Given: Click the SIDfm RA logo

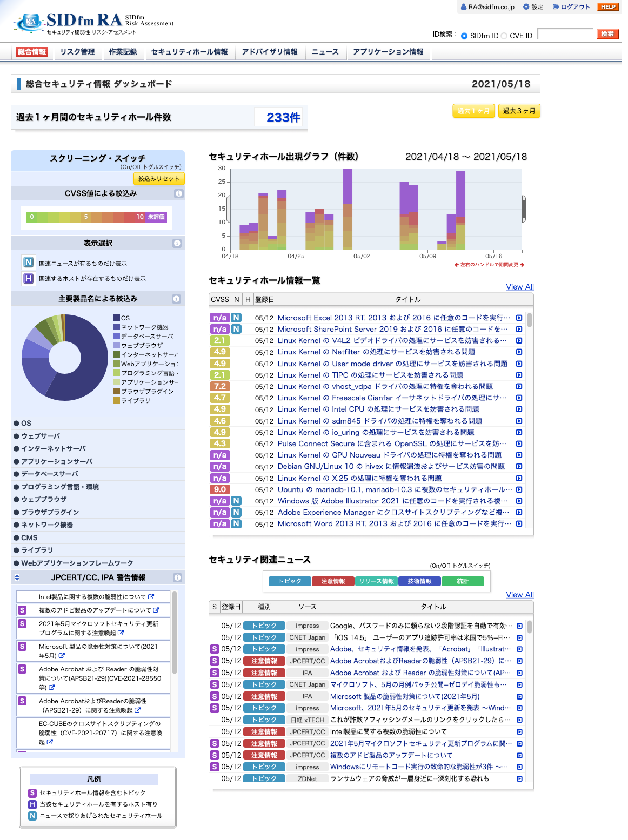Looking at the screenshot, I should click(x=93, y=23).
